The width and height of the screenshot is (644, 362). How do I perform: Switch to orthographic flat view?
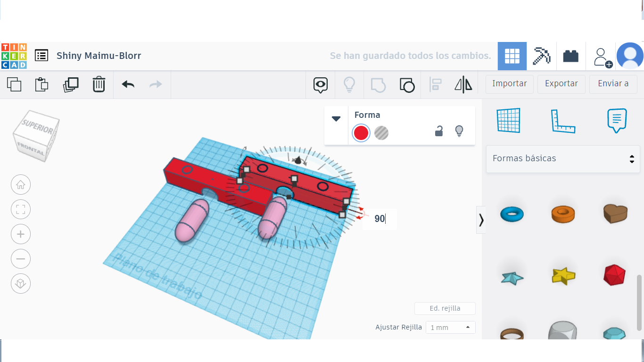pyautogui.click(x=21, y=284)
